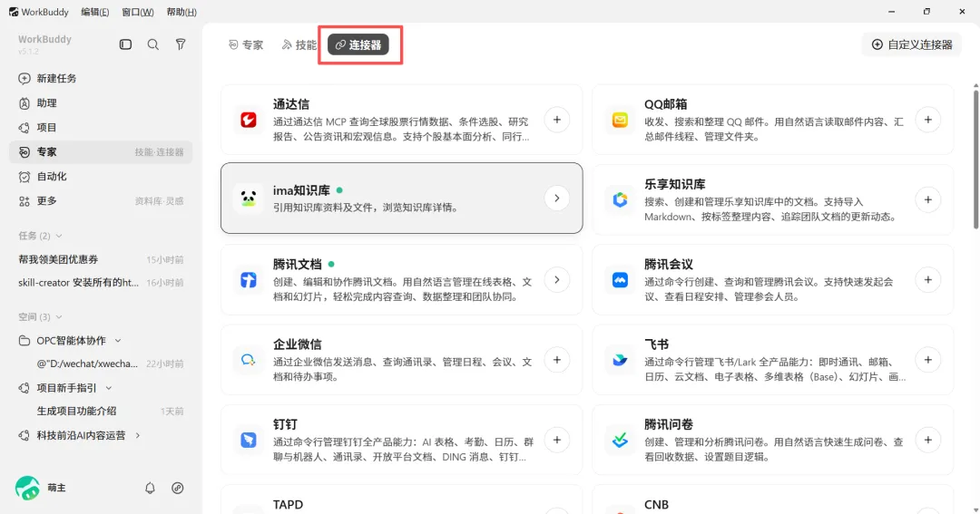The image size is (980, 514).
Task: Click the filter funnel icon
Action: pos(181,44)
